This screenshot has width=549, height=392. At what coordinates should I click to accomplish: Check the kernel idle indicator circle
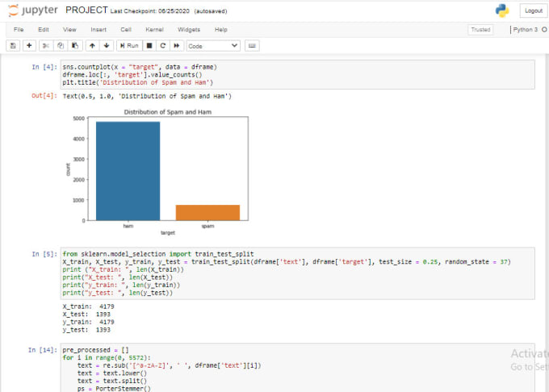click(544, 30)
